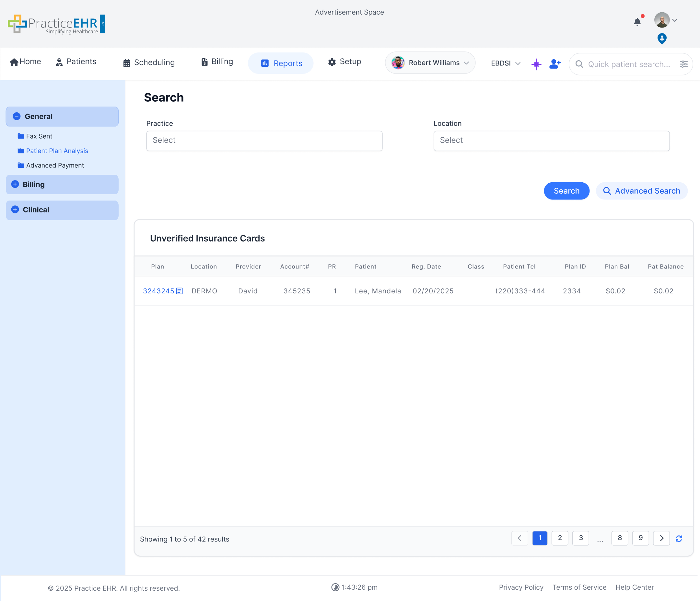The width and height of the screenshot is (700, 601).
Task: Expand the Billing section
Action: [x=15, y=184]
